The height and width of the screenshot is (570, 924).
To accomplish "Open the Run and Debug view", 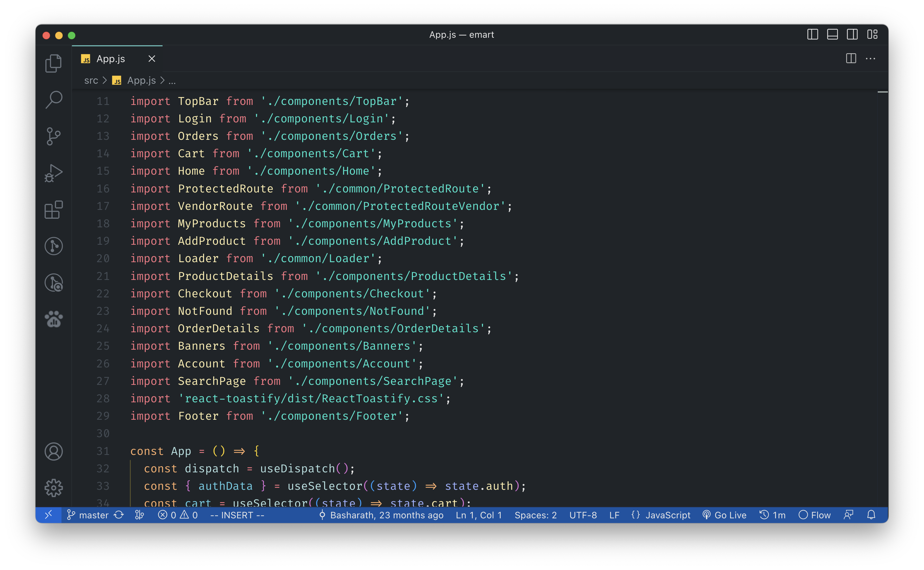I will (x=54, y=173).
